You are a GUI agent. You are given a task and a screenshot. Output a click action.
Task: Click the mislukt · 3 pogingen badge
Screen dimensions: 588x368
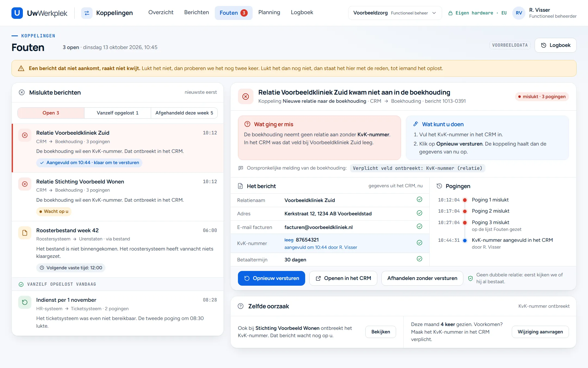click(542, 96)
